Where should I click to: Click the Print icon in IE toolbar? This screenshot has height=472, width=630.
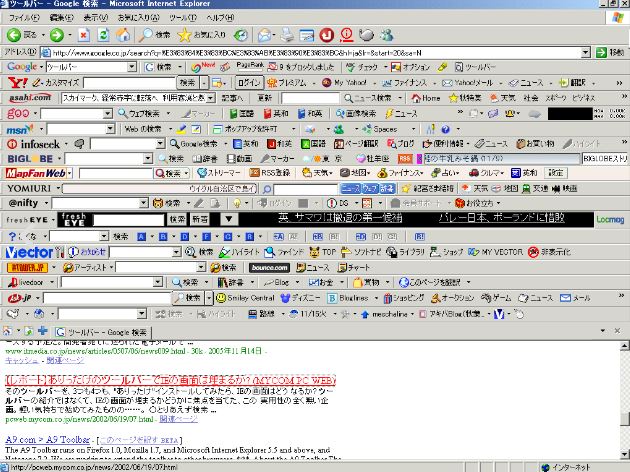click(x=287, y=35)
